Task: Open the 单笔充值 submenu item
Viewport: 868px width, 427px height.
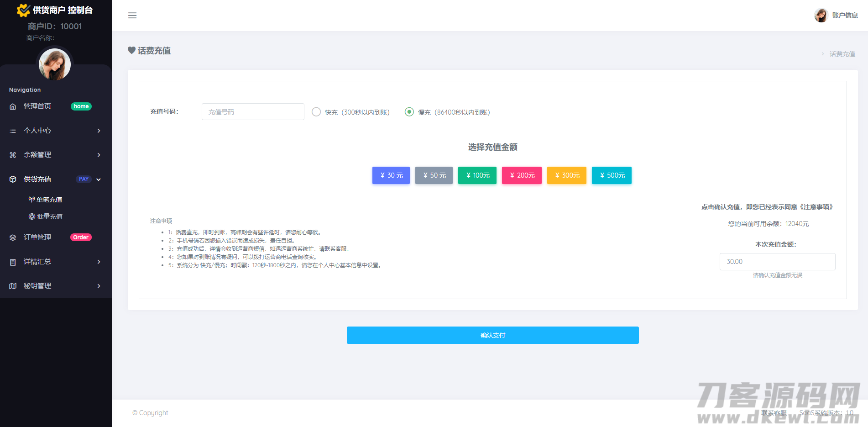Action: (x=49, y=200)
